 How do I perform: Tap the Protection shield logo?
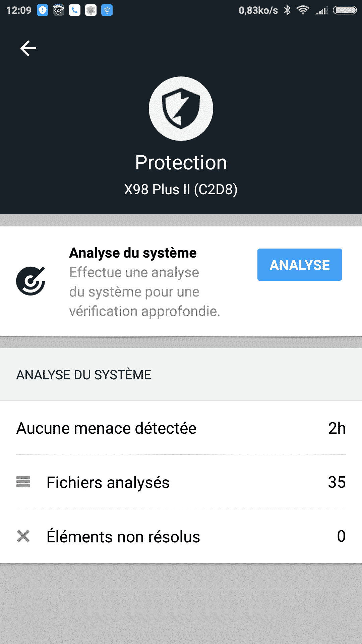pos(181,109)
